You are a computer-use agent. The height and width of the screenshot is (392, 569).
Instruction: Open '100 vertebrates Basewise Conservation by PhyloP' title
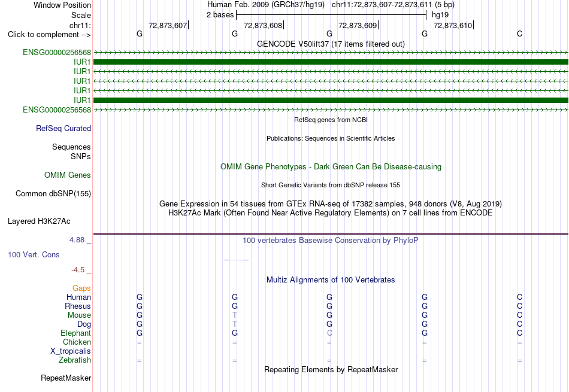tap(331, 241)
